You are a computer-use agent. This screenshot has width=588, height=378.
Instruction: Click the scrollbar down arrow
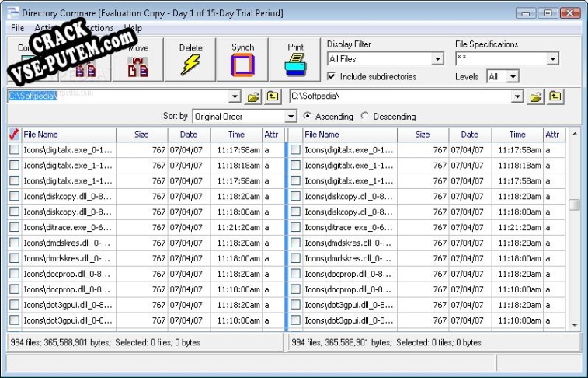coord(575,325)
